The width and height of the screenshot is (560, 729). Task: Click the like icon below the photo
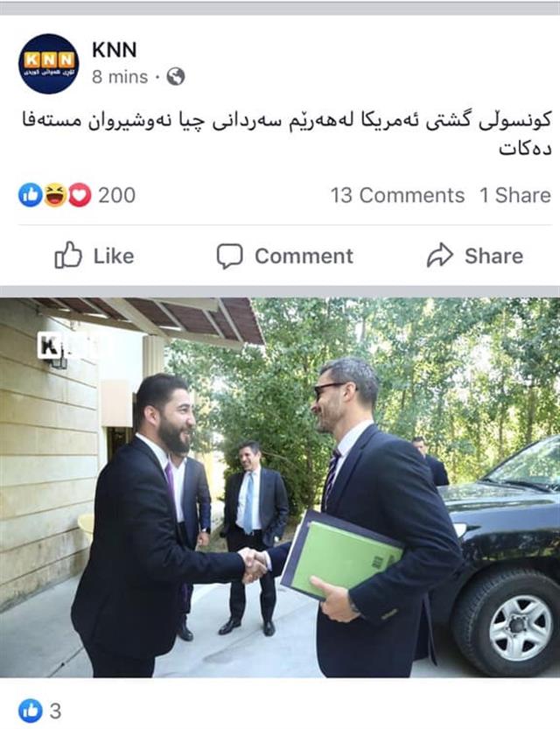(x=31, y=711)
